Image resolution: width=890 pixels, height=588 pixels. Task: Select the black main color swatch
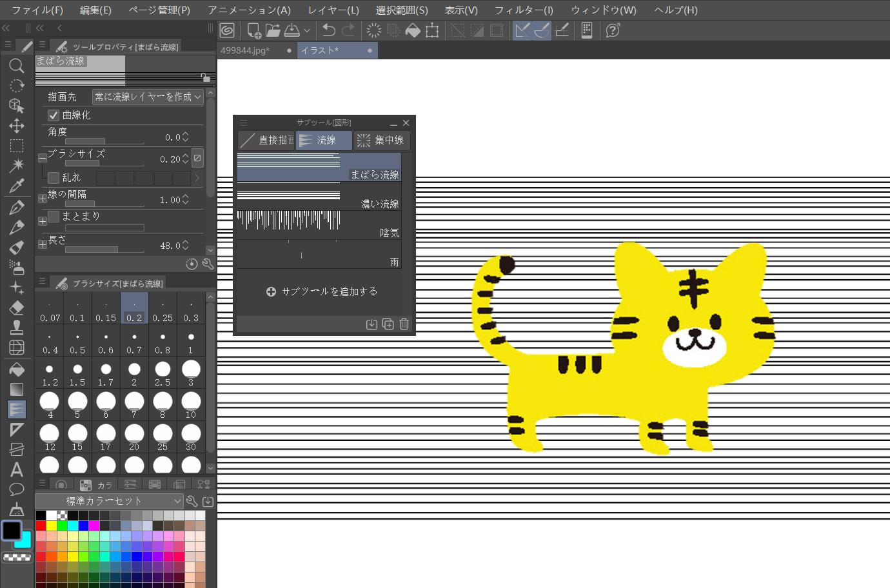tap(12, 531)
